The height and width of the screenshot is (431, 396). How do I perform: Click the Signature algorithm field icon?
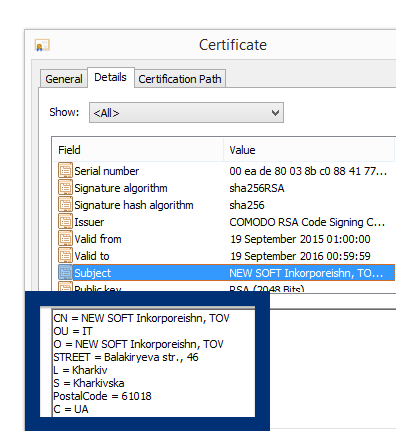pos(65,188)
